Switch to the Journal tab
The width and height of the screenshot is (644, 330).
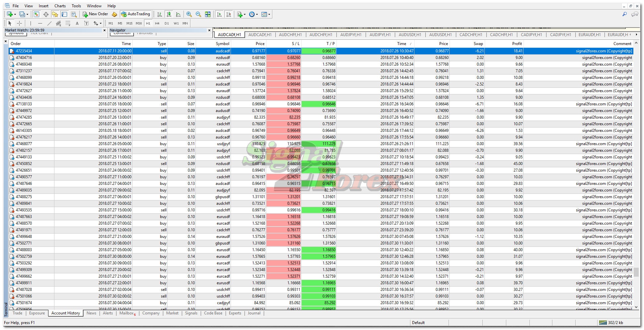click(x=254, y=313)
